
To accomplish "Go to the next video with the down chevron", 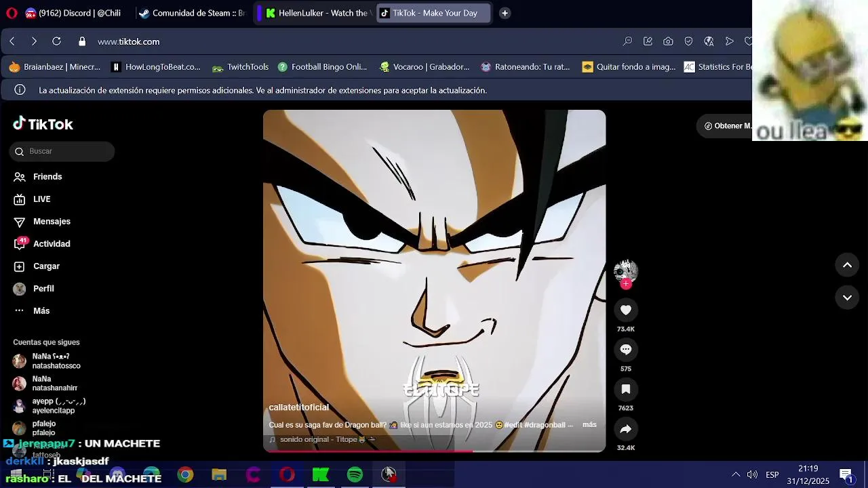I will 847,297.
